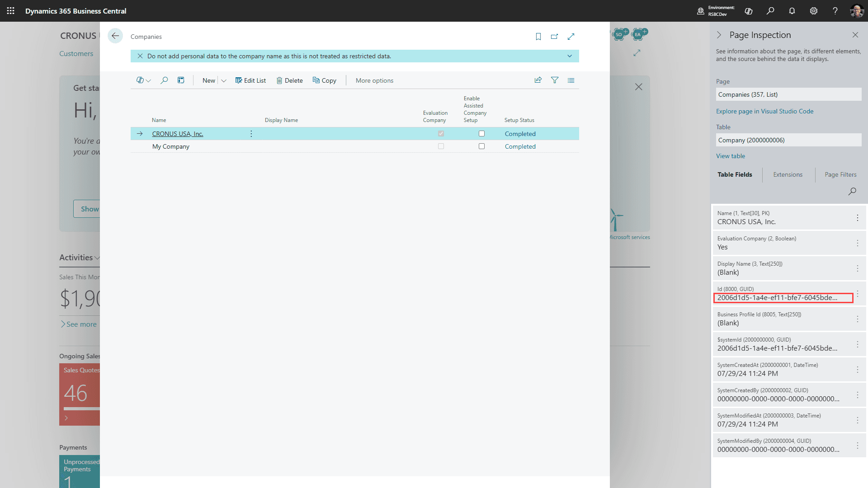The height and width of the screenshot is (488, 868).
Task: Toggle Evaluation Company for My Company
Action: (x=441, y=146)
